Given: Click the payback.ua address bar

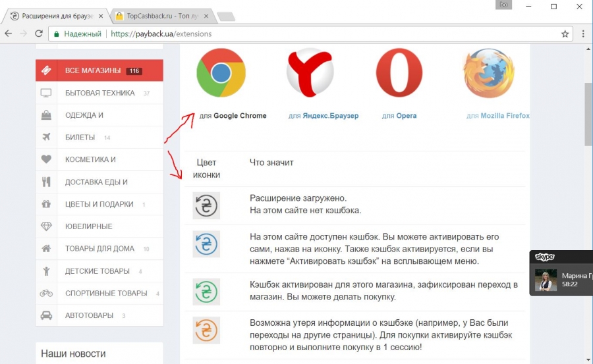Looking at the screenshot, I should point(310,34).
